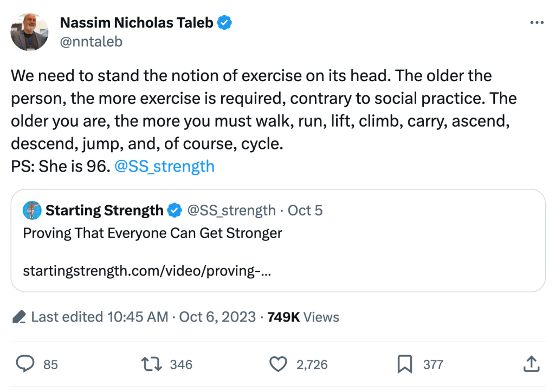Click the Oct 5 quoted tweet date
Viewport: 555px width, 392px height.
(305, 210)
